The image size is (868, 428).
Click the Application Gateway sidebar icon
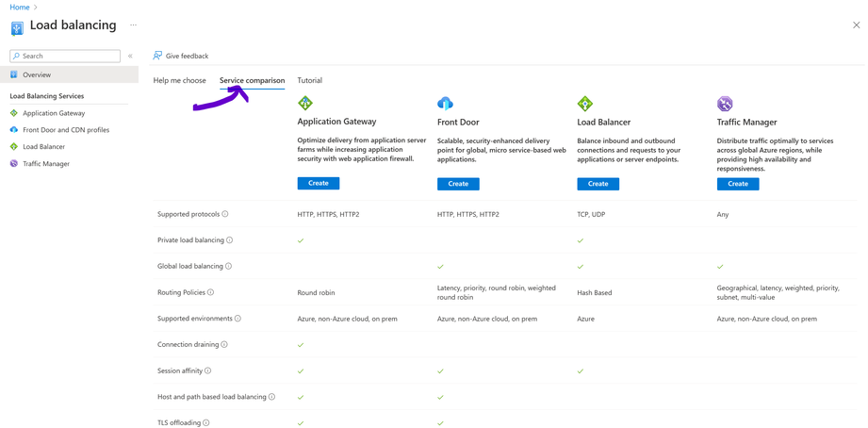click(14, 113)
